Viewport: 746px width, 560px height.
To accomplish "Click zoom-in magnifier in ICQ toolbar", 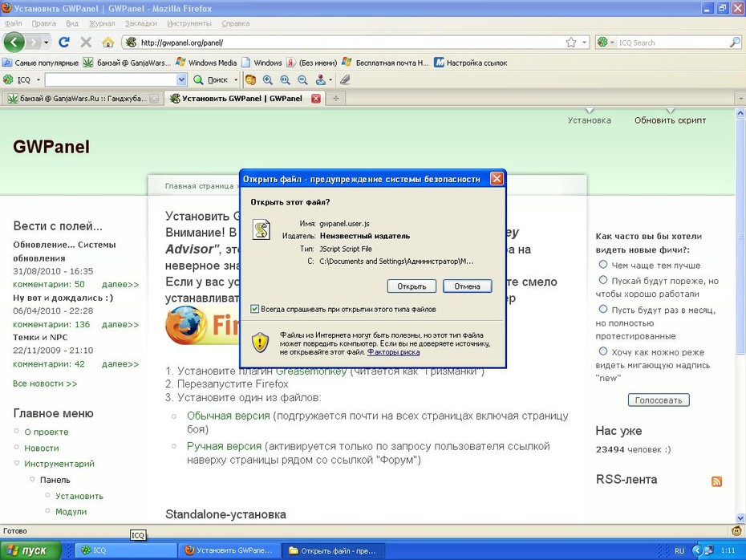I will (x=268, y=80).
